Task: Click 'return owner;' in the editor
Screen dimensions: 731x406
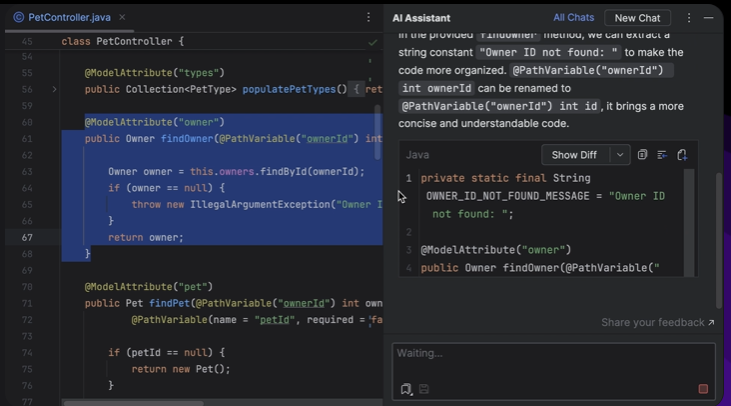Action: pyautogui.click(x=145, y=238)
